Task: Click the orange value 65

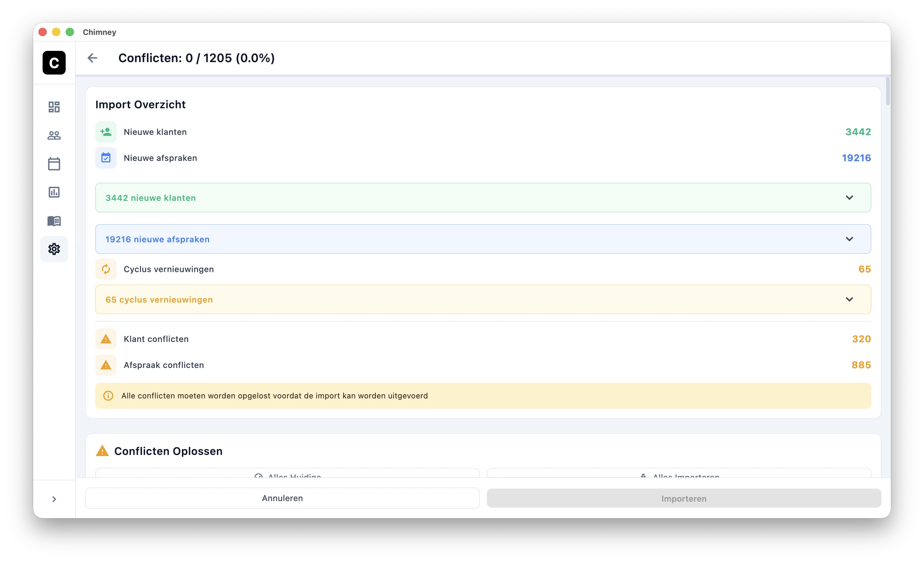Action: (864, 269)
